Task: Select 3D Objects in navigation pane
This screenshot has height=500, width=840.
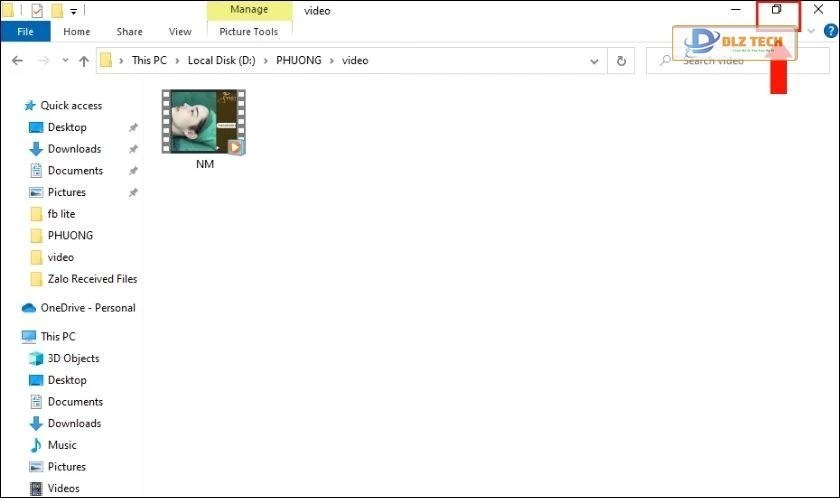Action: [73, 358]
